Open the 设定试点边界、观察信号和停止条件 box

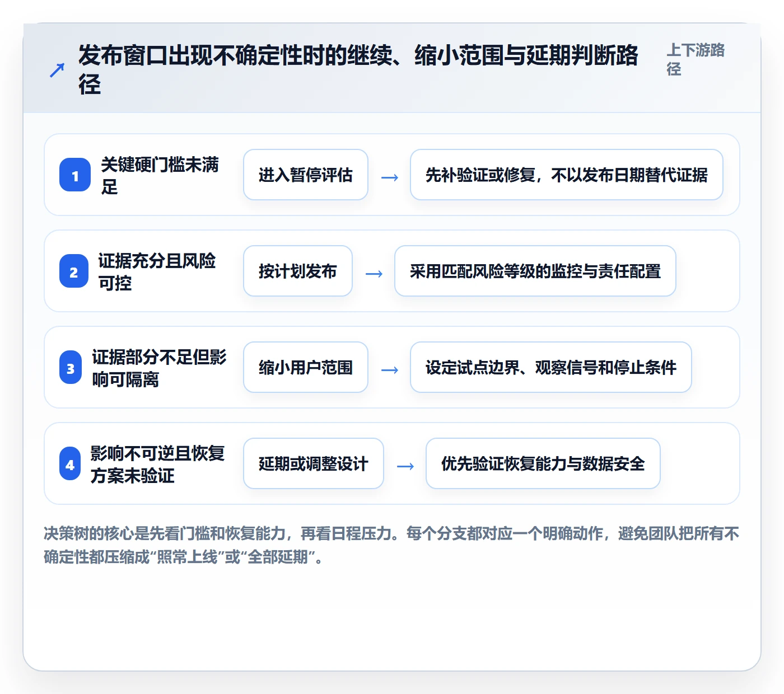[x=551, y=367]
